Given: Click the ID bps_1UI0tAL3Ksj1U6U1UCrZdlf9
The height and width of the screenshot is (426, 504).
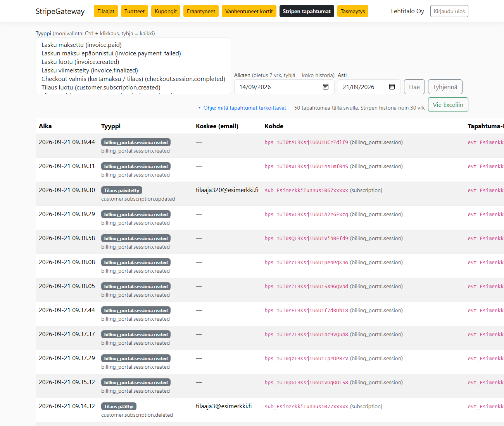Looking at the screenshot, I should pos(306,142).
